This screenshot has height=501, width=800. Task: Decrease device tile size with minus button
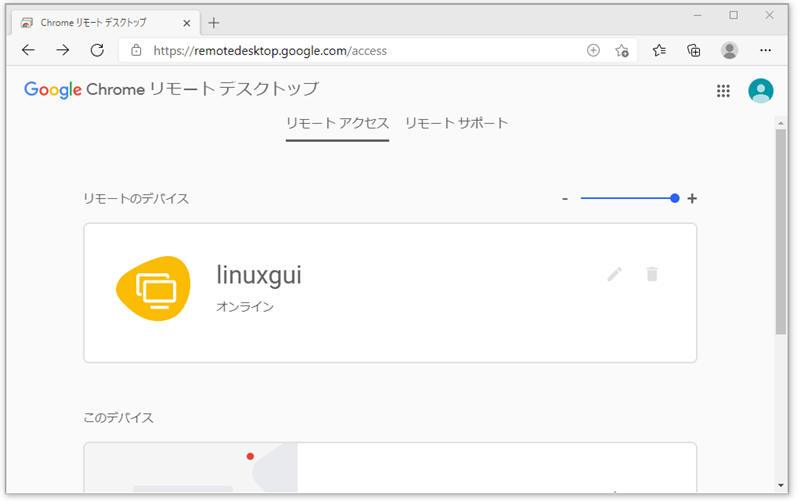tap(565, 198)
